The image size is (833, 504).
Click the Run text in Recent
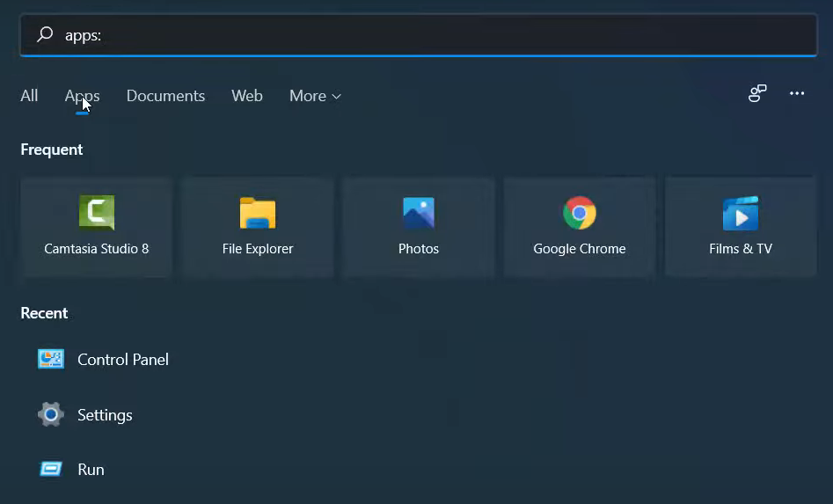coord(91,470)
